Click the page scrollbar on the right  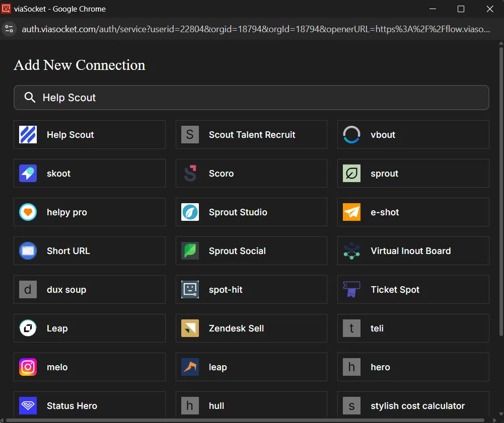(501, 201)
